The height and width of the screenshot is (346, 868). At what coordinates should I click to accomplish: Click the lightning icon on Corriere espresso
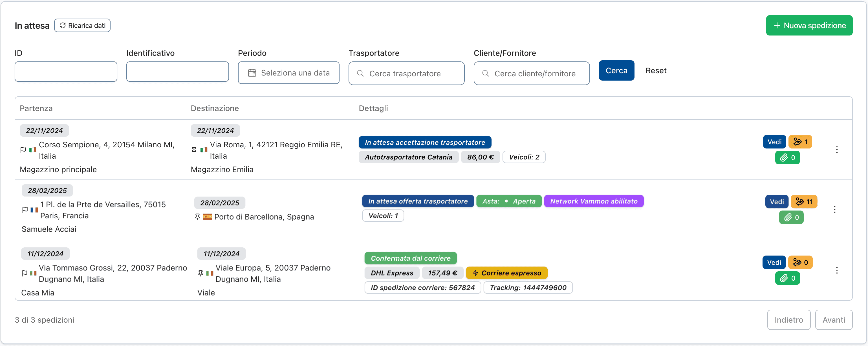coord(475,273)
